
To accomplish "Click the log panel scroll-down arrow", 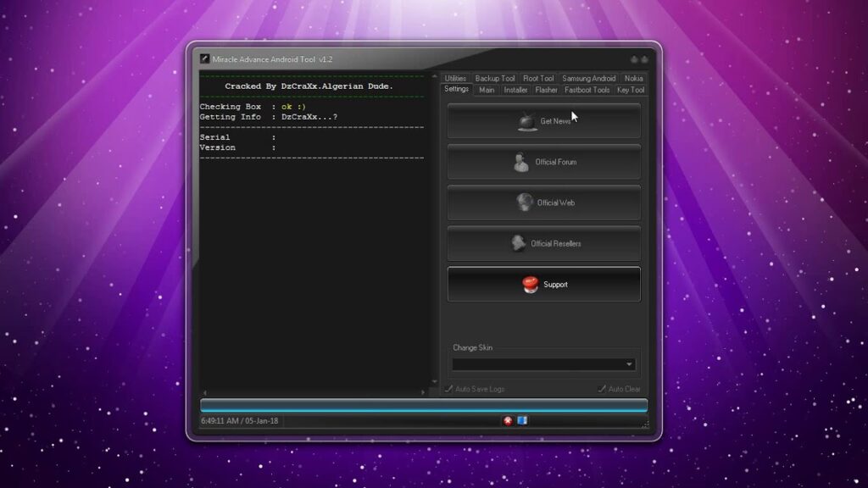I will coord(436,382).
